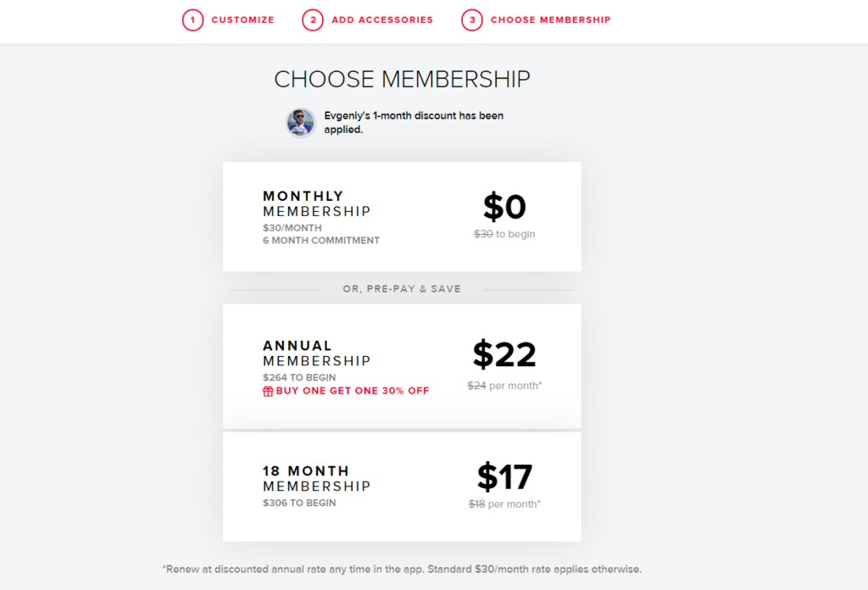Select the 18 Month Membership card

point(402,487)
